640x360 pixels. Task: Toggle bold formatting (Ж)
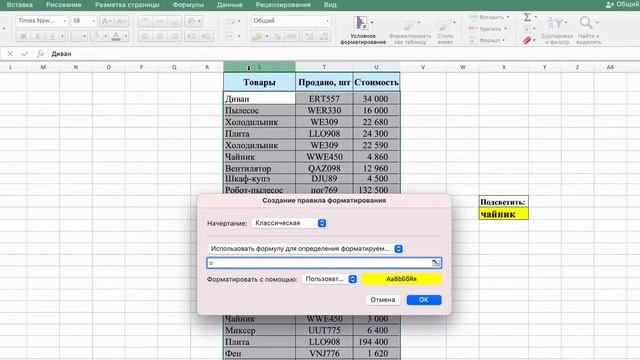(x=23, y=36)
